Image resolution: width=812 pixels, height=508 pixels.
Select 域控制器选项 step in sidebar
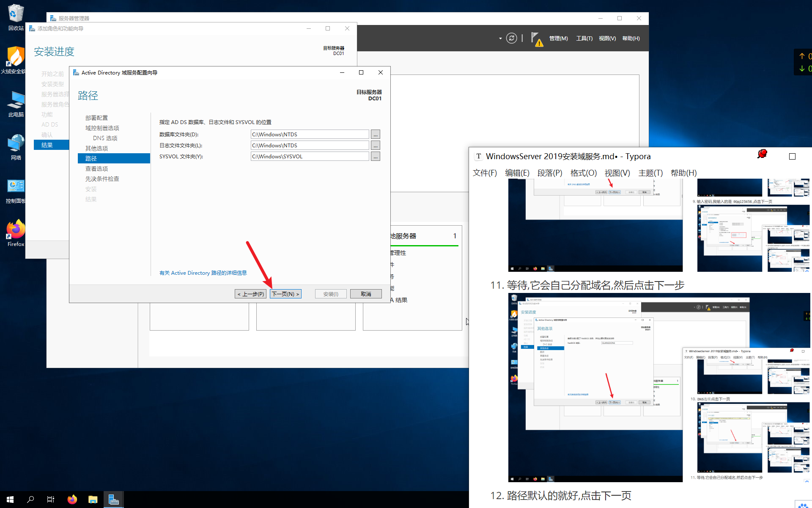pyautogui.click(x=102, y=128)
